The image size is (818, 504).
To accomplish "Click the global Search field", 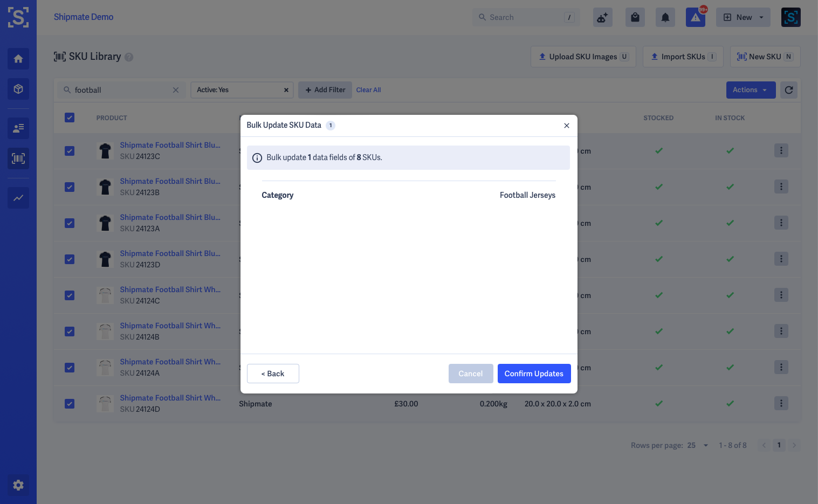I will tap(526, 17).
